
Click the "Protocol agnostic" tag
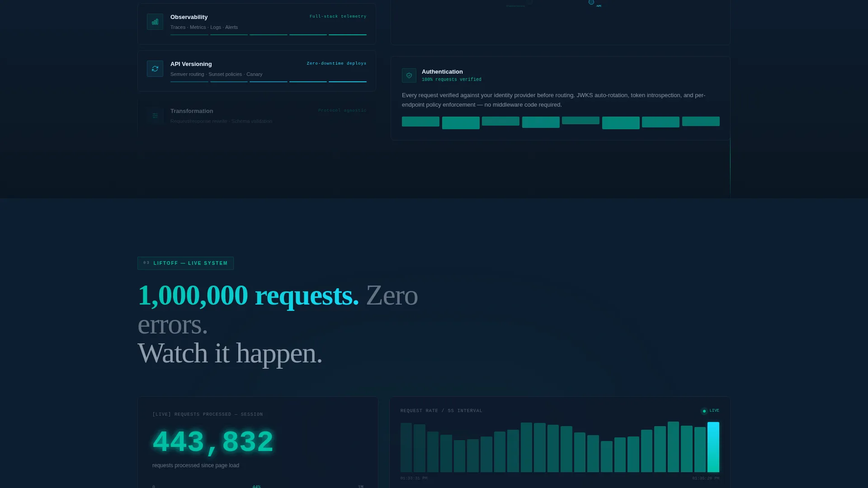[x=342, y=110]
